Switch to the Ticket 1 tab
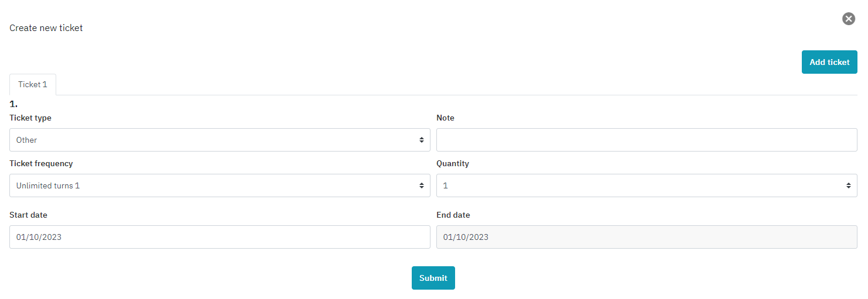 [x=33, y=84]
